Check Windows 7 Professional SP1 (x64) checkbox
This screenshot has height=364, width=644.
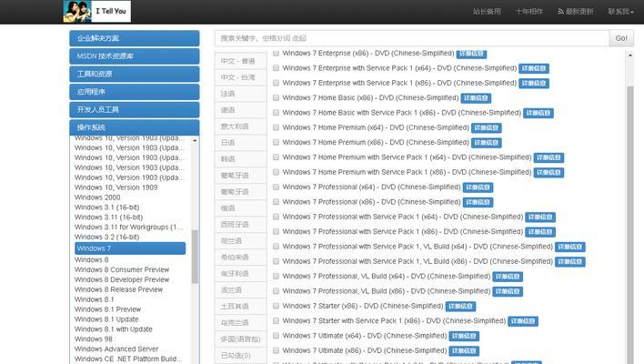click(276, 217)
